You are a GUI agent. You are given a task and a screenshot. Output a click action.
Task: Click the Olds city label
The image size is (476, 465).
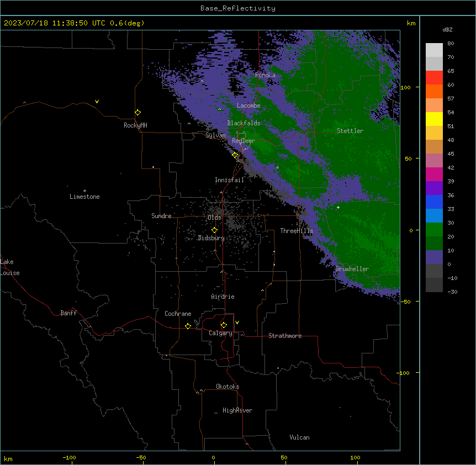(x=214, y=218)
